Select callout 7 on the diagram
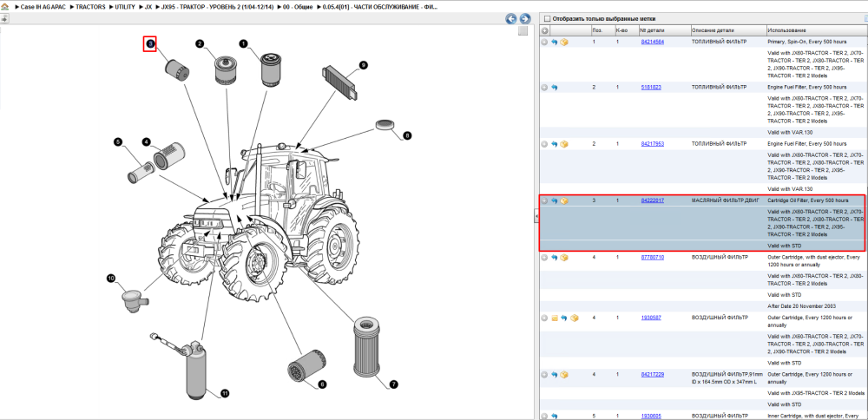868x420 pixels. [393, 384]
